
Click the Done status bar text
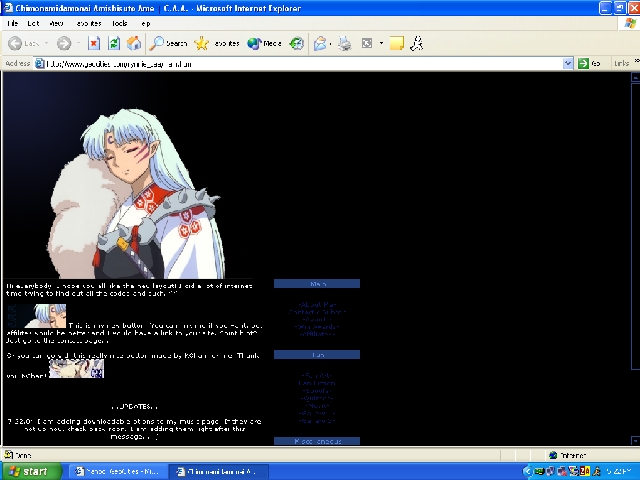23,455
